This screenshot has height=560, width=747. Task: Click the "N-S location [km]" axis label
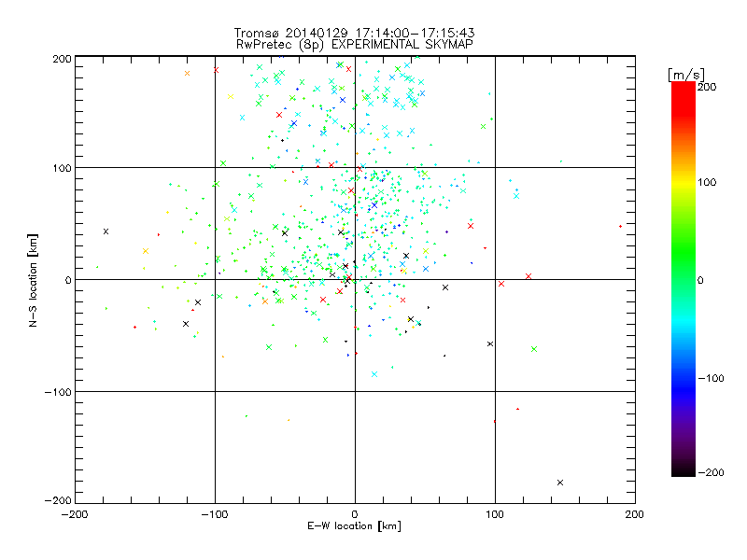pyautogui.click(x=33, y=280)
